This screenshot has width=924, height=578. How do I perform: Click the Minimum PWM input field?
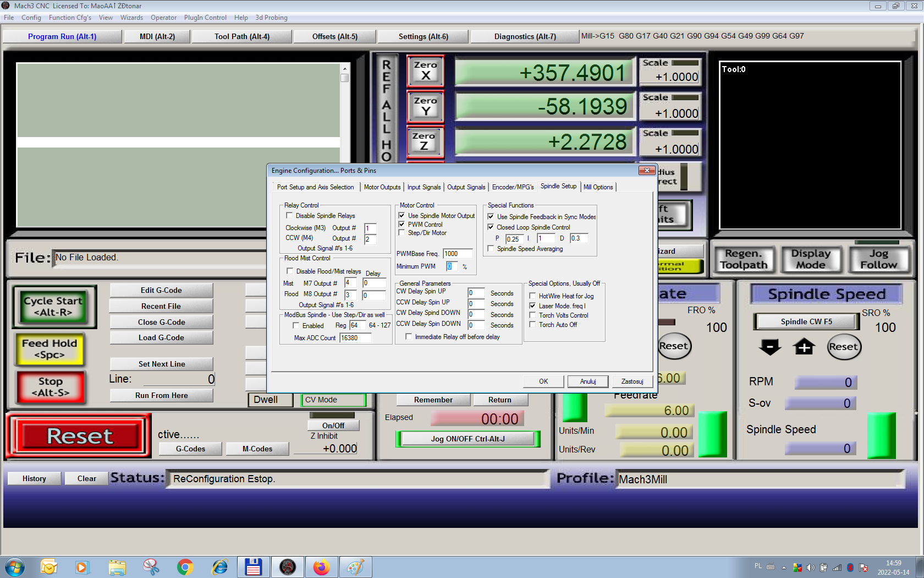[x=452, y=266]
